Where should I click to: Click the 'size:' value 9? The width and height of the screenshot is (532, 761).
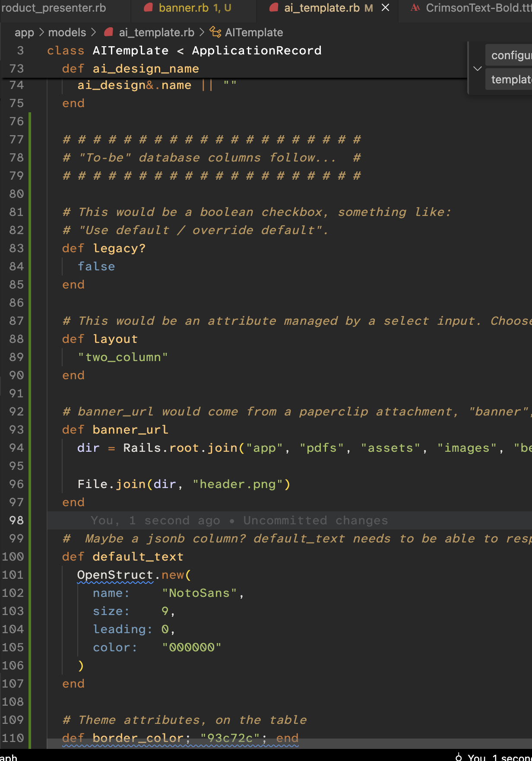[x=165, y=611]
